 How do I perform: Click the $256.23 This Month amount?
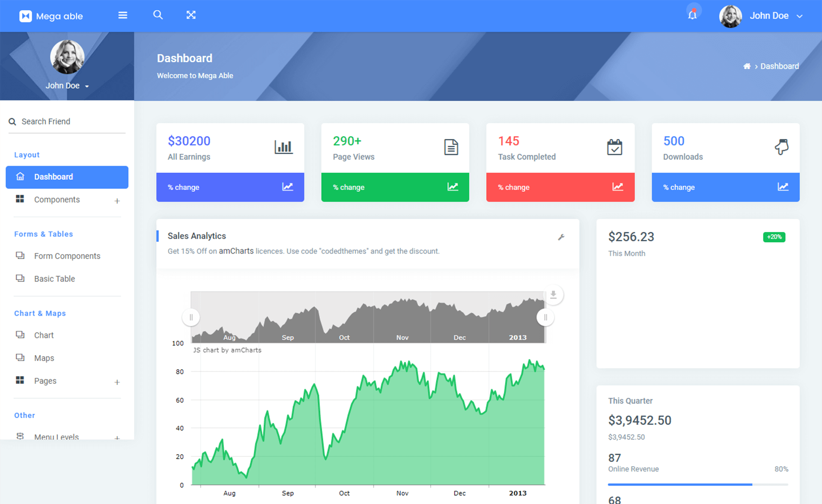coord(631,237)
